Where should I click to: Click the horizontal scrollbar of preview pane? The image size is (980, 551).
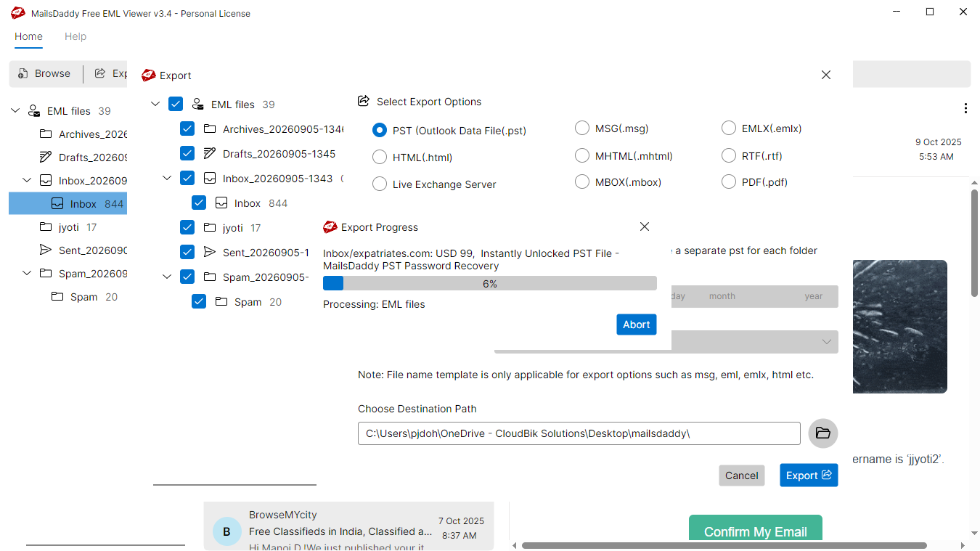tap(724, 545)
